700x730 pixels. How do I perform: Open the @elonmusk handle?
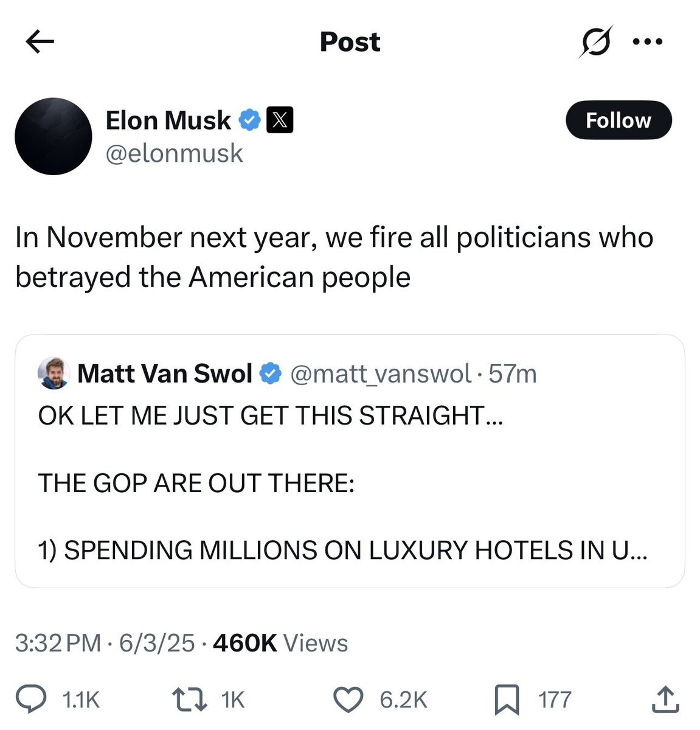[174, 153]
